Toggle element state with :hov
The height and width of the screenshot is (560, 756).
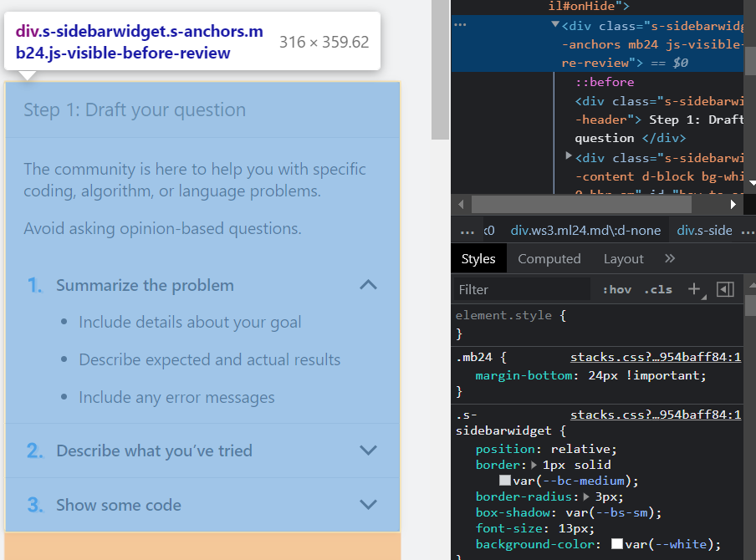pos(617,290)
